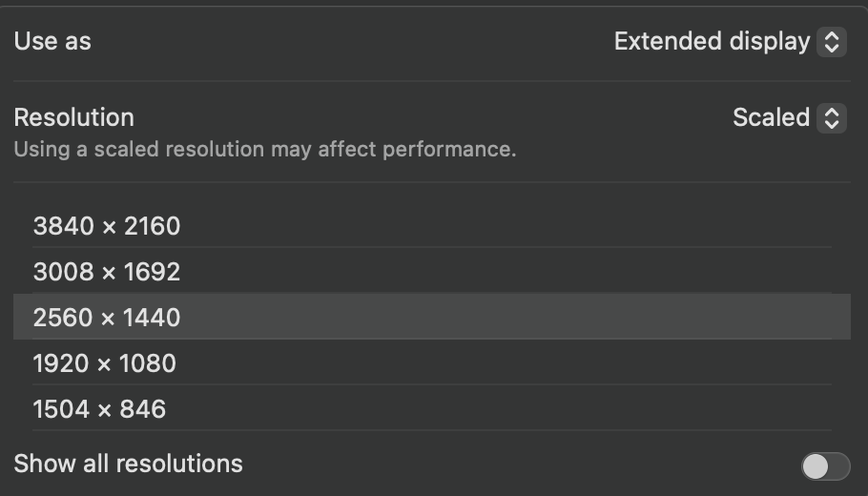The image size is (868, 496).
Task: Select the 1504 × 846 resolution
Action: pyautogui.click(x=99, y=409)
